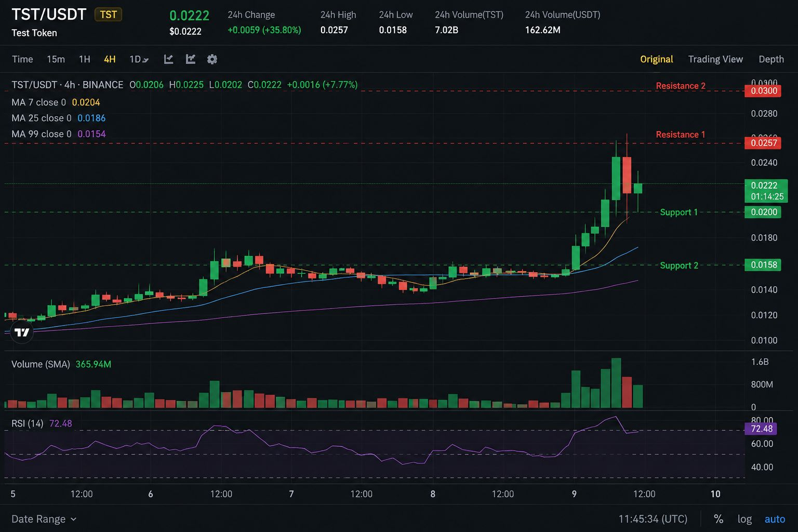Select the 4H interval
This screenshot has width=798, height=532.
tap(110, 59)
